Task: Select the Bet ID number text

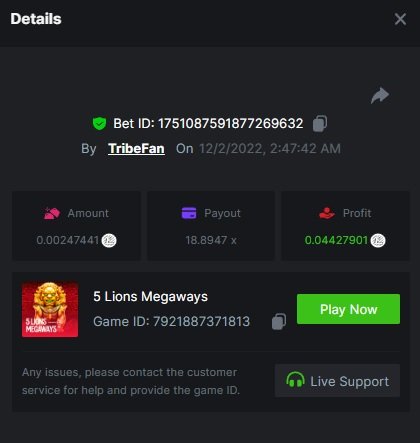Action: [230, 124]
